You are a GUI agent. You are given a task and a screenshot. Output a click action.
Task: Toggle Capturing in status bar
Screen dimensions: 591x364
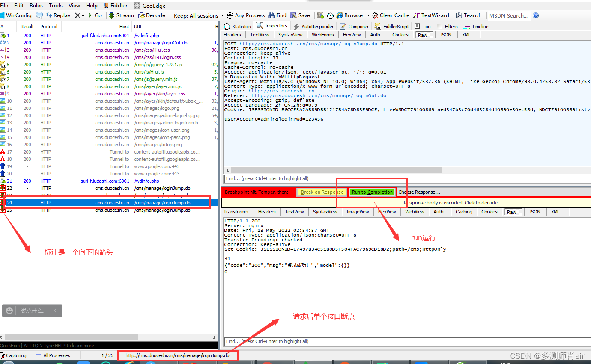(14, 355)
